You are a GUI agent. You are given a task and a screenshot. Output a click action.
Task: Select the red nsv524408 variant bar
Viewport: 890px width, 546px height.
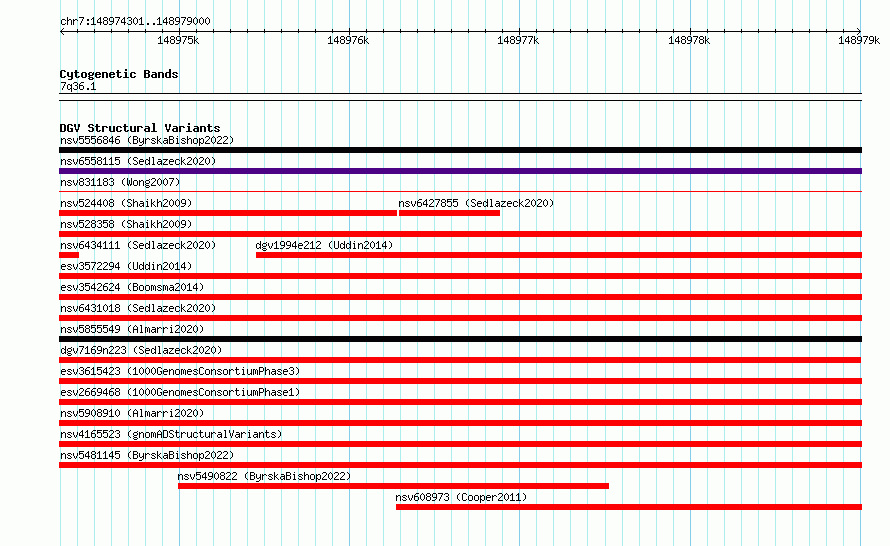[x=228, y=213]
